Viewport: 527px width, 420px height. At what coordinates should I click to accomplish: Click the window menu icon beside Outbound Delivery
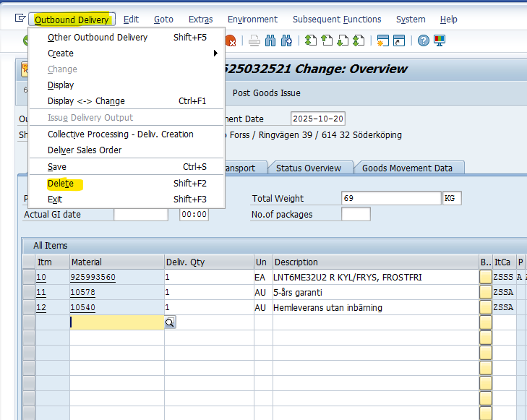pyautogui.click(x=20, y=18)
